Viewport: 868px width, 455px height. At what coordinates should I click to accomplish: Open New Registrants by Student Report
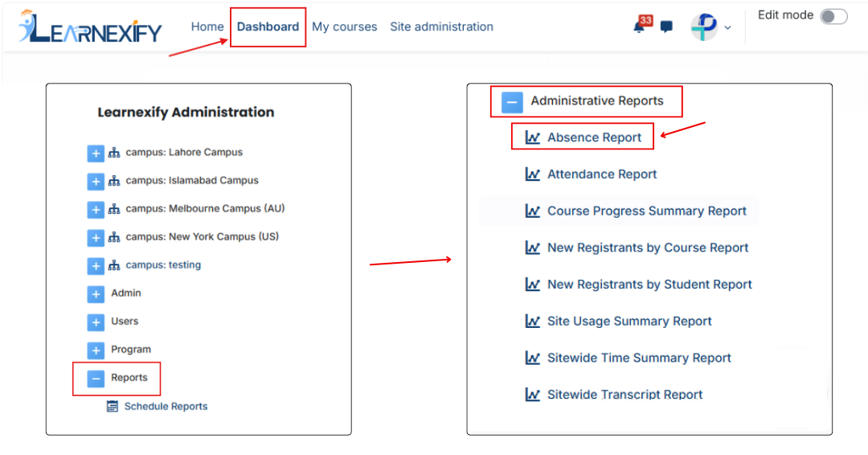(x=649, y=285)
